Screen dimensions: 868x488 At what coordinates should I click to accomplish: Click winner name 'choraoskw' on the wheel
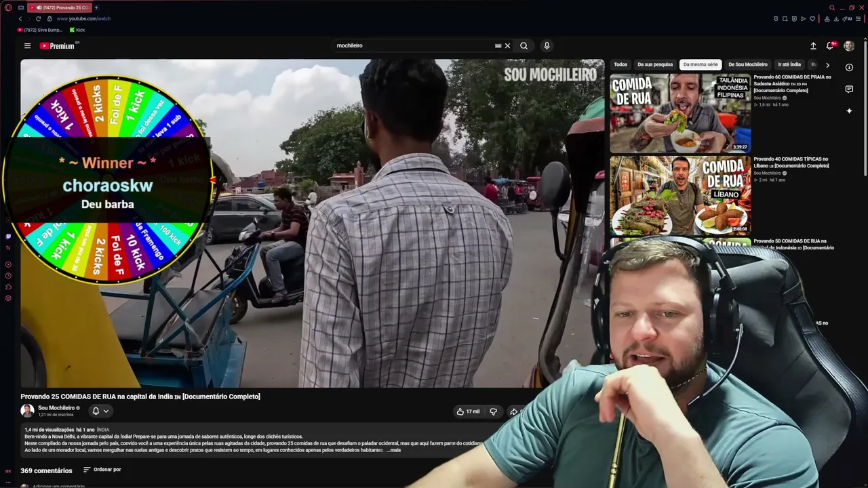(x=108, y=185)
